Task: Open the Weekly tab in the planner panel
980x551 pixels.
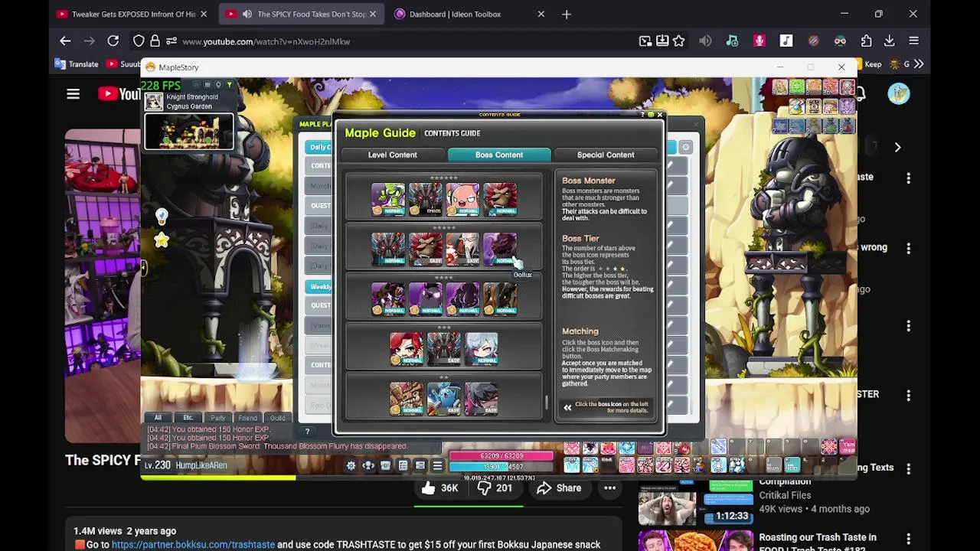Action: point(319,287)
